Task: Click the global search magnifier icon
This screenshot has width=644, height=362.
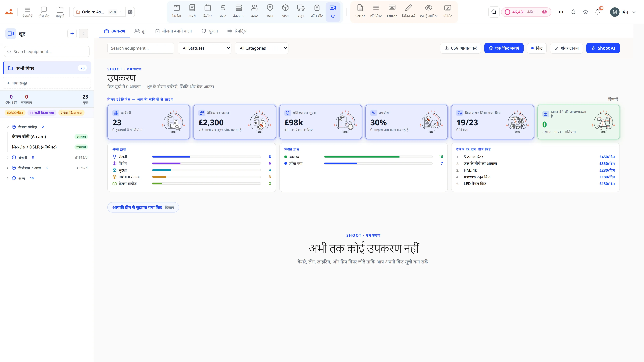Action: pyautogui.click(x=494, y=12)
